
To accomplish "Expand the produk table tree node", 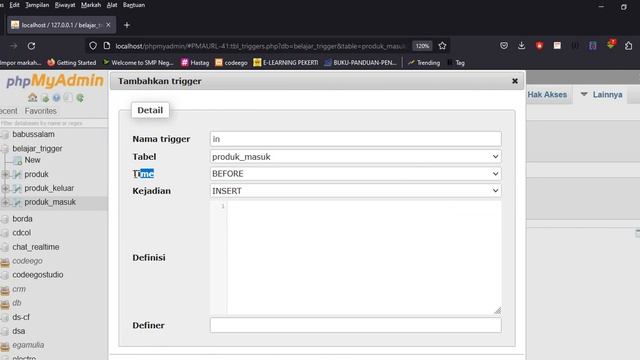I will pos(5,175).
